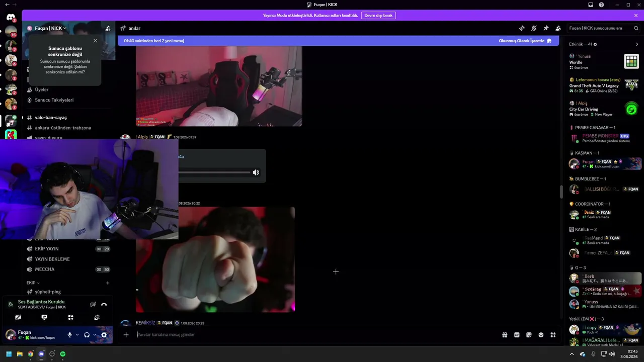
Task: Share your screen in voice call
Action: pos(44,317)
